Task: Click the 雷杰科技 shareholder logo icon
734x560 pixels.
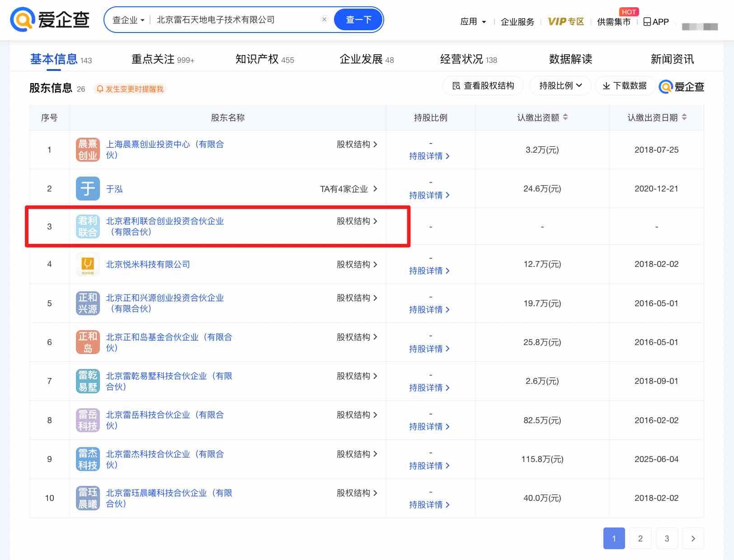Action: (x=88, y=459)
